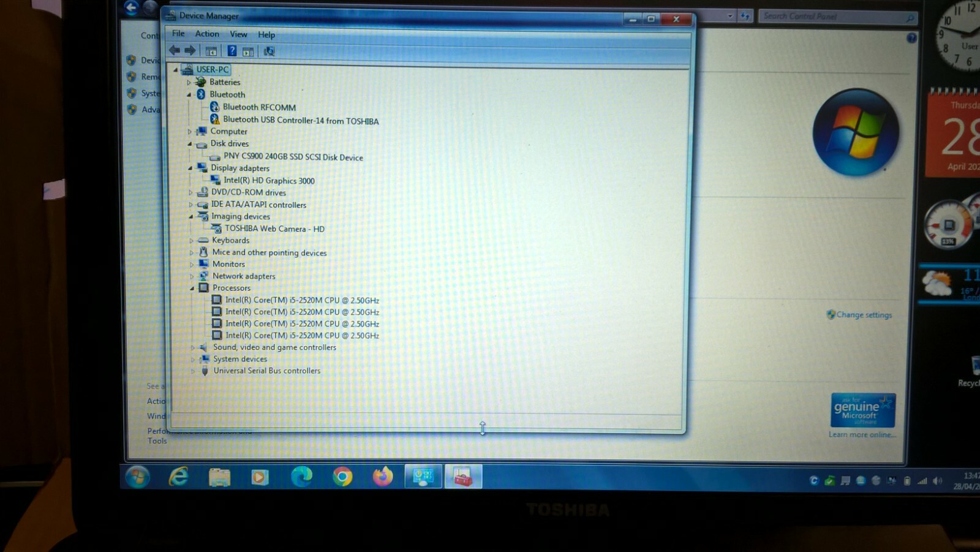Click the Processors category icon
The image size is (980, 552).
pyautogui.click(x=204, y=287)
